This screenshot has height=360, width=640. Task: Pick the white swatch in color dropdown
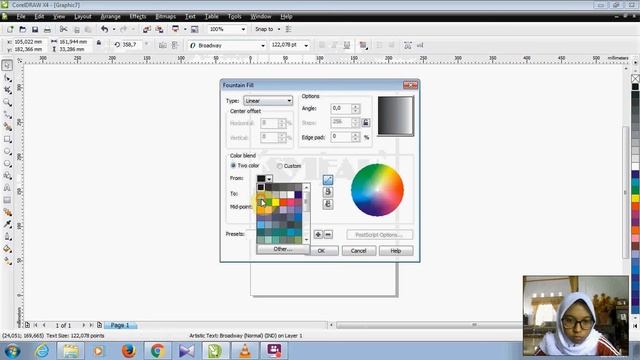click(291, 195)
